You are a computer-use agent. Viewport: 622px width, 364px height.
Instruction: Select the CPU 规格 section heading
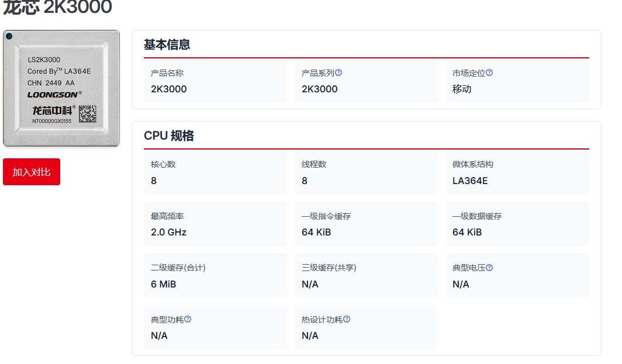click(168, 136)
